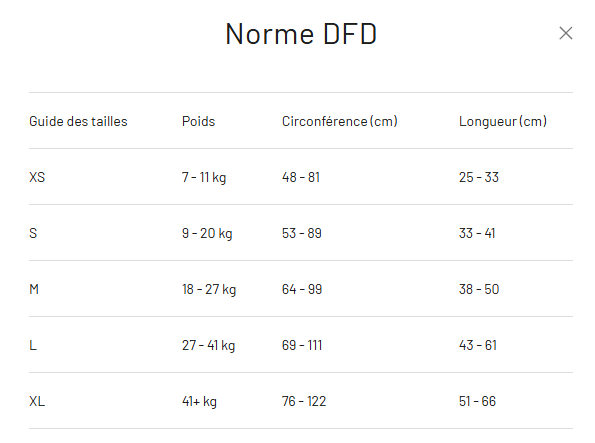Select the L size row label

coord(33,345)
